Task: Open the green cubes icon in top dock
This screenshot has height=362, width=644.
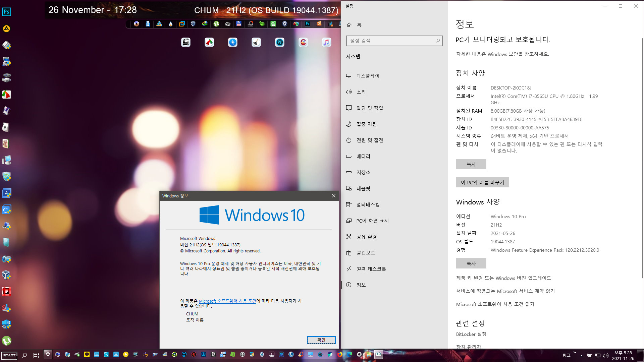Action: point(262,24)
